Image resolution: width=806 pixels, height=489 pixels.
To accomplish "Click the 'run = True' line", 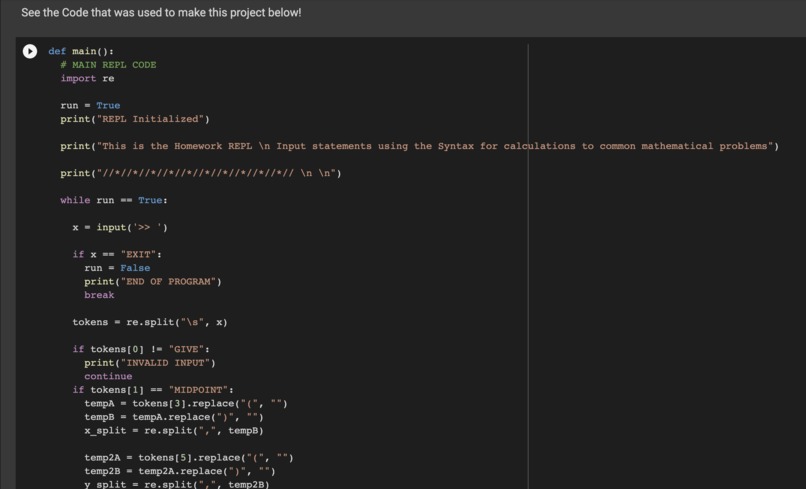I will [x=90, y=105].
